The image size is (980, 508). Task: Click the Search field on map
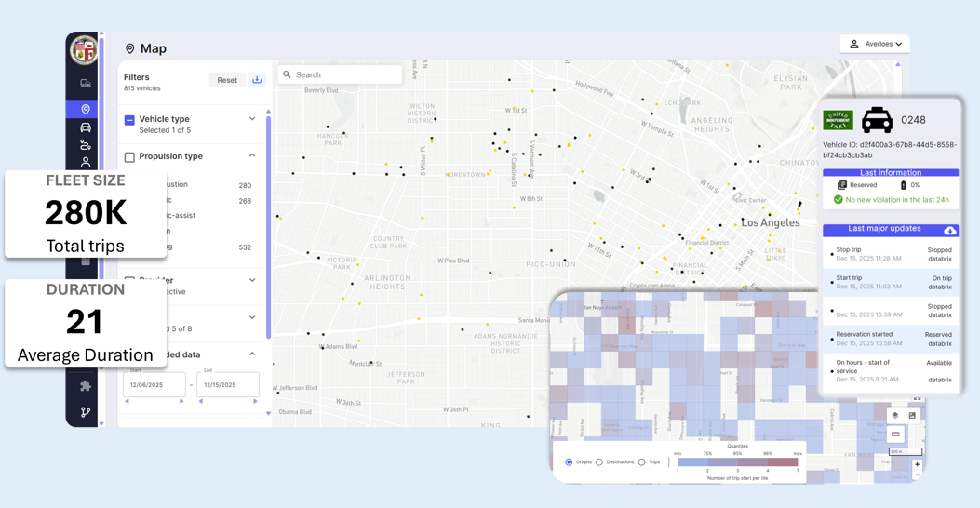341,74
